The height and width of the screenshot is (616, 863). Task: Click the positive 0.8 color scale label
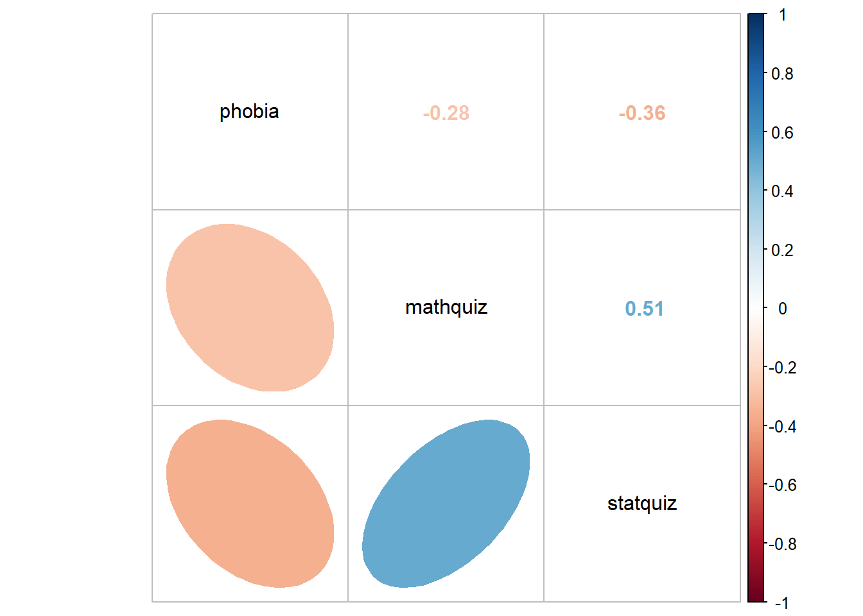782,74
